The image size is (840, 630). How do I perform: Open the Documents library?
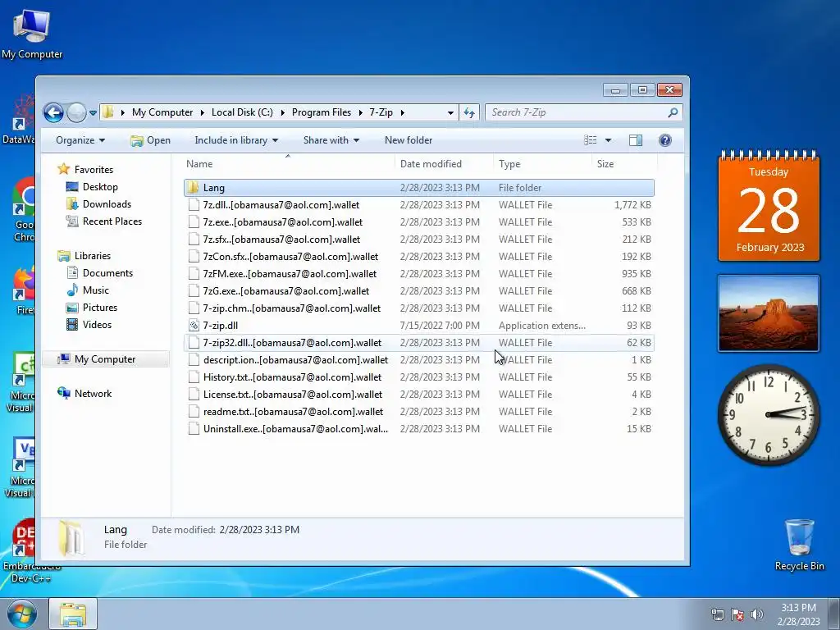click(99, 273)
